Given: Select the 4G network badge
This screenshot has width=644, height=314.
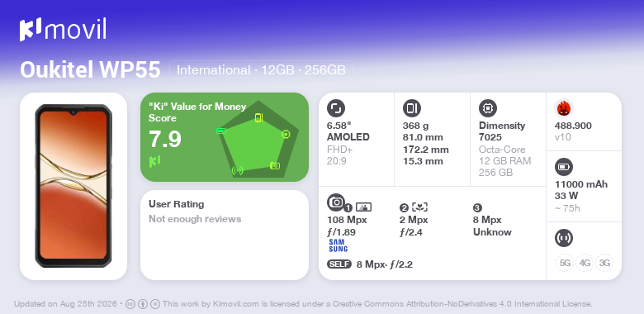Looking at the screenshot, I should [585, 263].
